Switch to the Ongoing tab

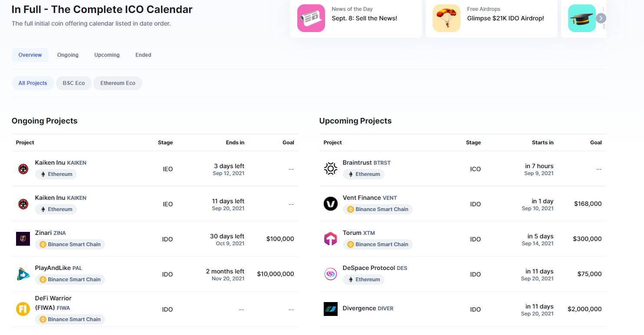[x=68, y=55]
